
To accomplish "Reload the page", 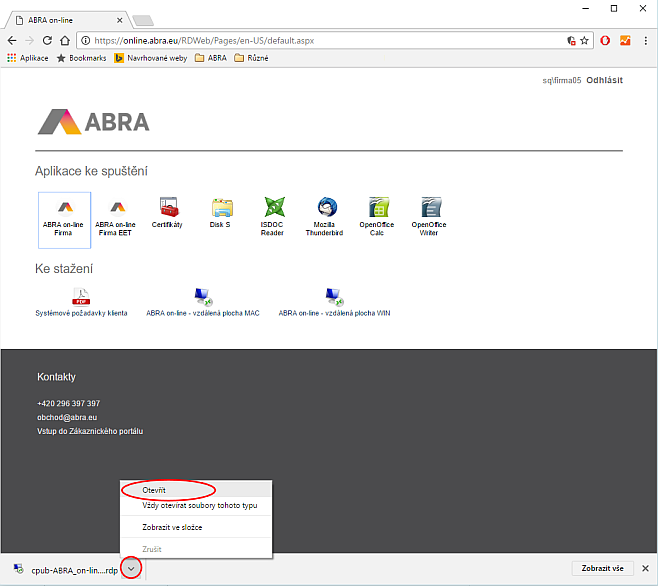I will [x=47, y=40].
